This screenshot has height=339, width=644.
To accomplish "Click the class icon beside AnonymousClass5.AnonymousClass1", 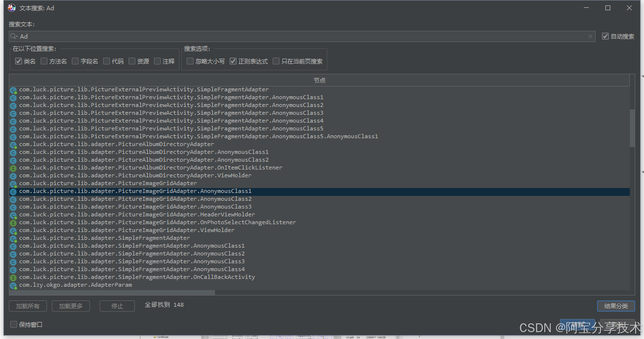I will pyautogui.click(x=14, y=137).
